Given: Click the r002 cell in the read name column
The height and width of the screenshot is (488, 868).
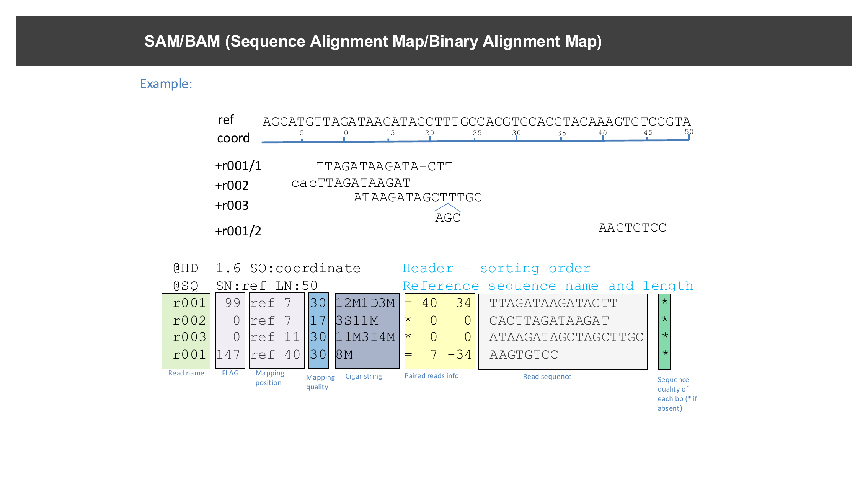Looking at the screenshot, I should click(x=189, y=320).
